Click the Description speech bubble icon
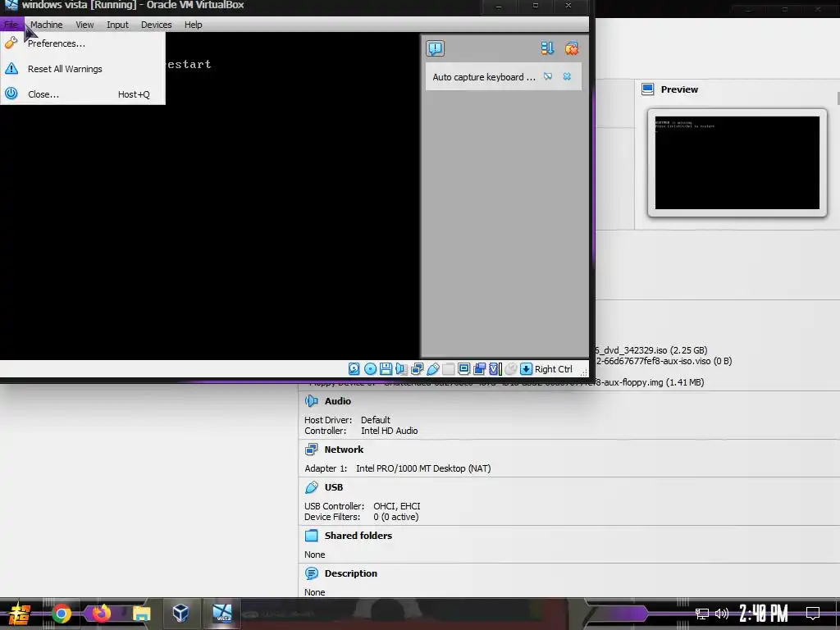Screen dimensions: 840x630 pyautogui.click(x=311, y=573)
